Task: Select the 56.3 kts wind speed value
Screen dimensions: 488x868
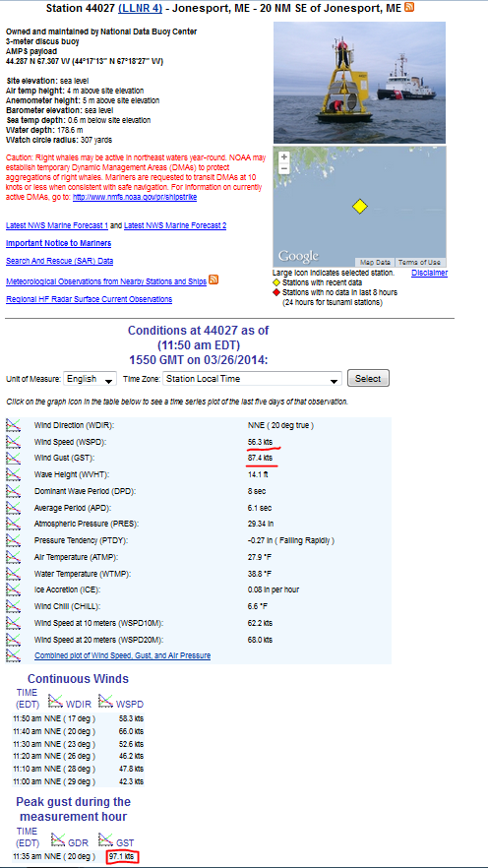Action: click(x=260, y=442)
